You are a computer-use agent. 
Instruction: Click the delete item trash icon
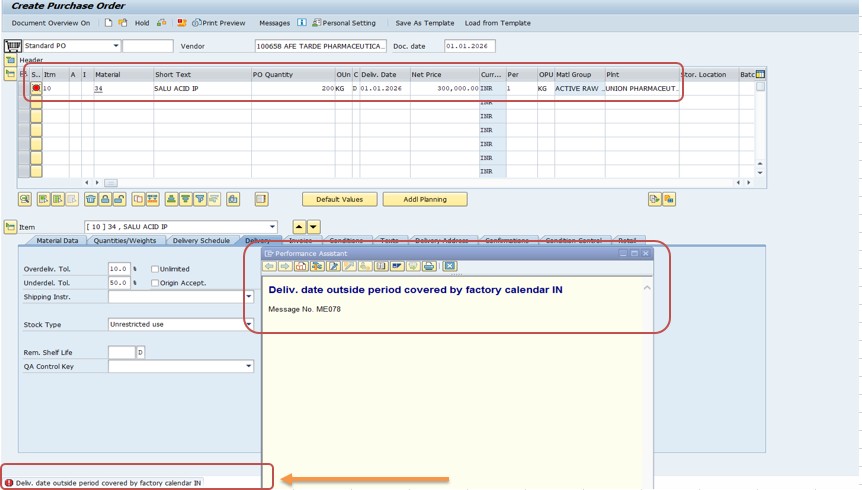91,199
